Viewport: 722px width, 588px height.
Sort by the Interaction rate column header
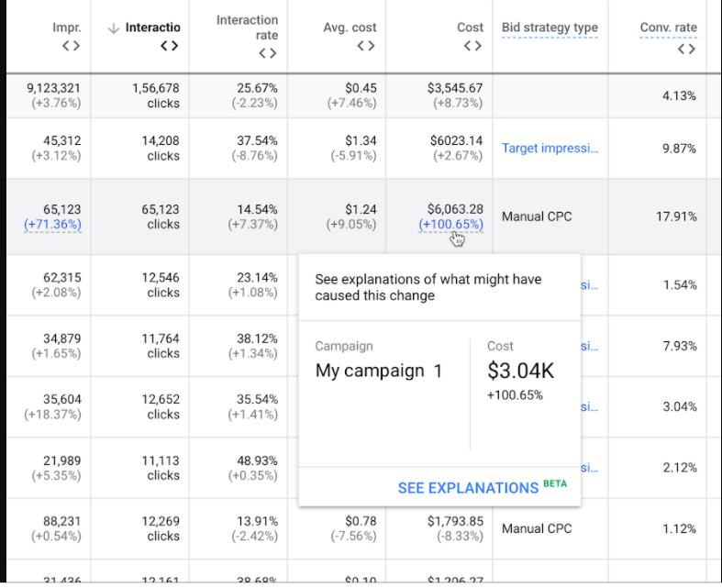pos(248,28)
